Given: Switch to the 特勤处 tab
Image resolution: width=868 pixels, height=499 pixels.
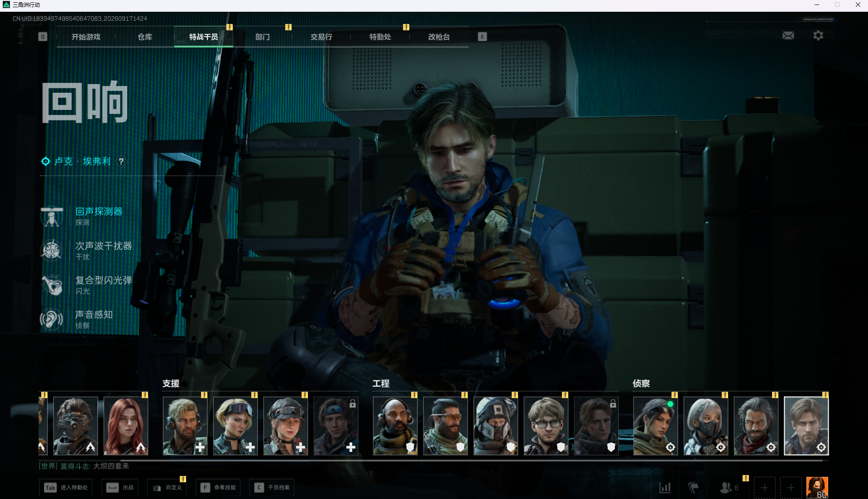Looking at the screenshot, I should [x=380, y=37].
